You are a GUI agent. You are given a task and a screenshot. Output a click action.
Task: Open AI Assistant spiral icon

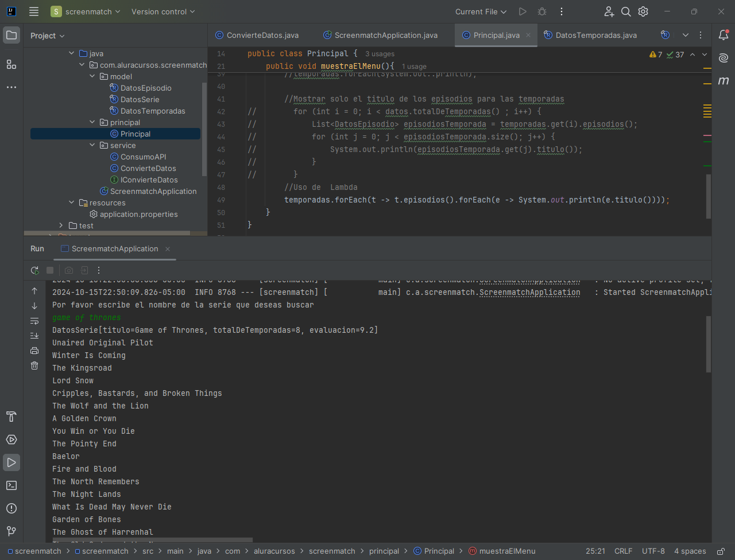coord(724,58)
